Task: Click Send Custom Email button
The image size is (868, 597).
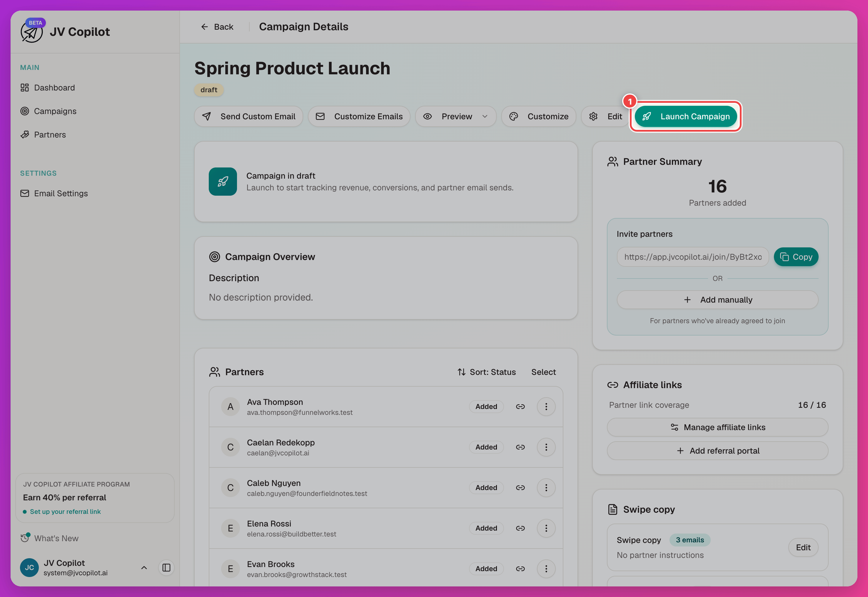Action: pos(248,116)
